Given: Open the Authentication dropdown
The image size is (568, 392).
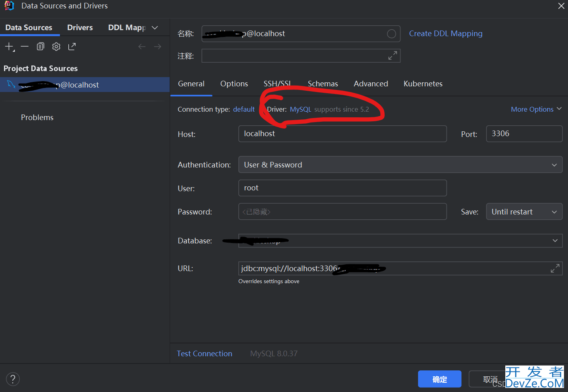Looking at the screenshot, I should (400, 165).
